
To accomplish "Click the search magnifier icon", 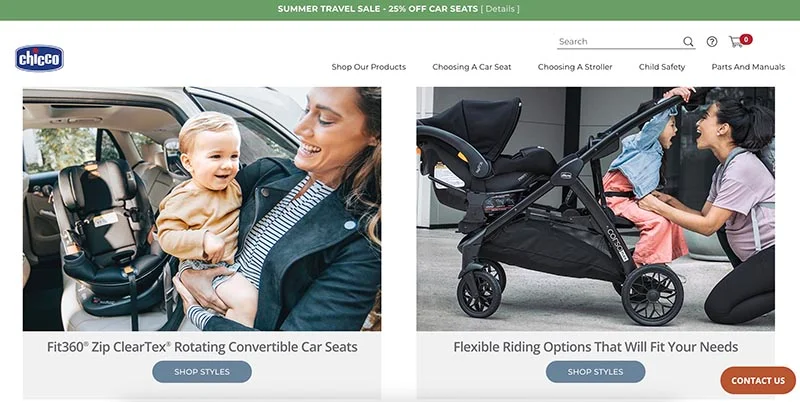I will 688,42.
